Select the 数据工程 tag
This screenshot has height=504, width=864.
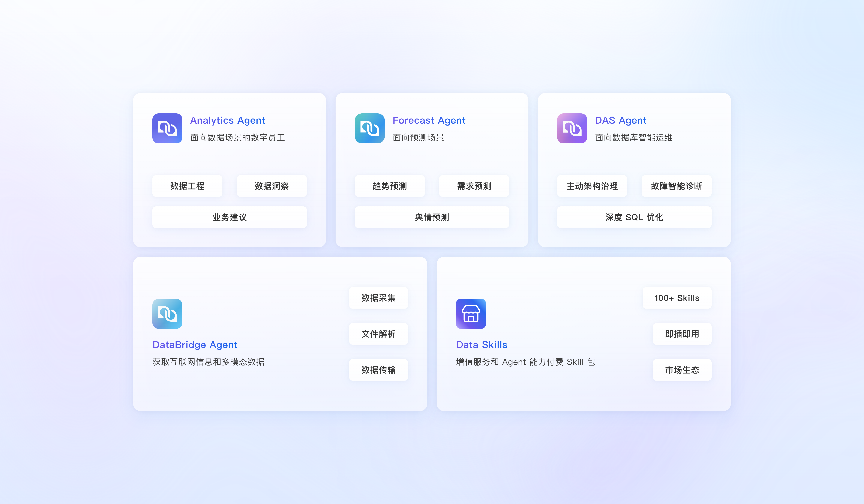click(187, 186)
